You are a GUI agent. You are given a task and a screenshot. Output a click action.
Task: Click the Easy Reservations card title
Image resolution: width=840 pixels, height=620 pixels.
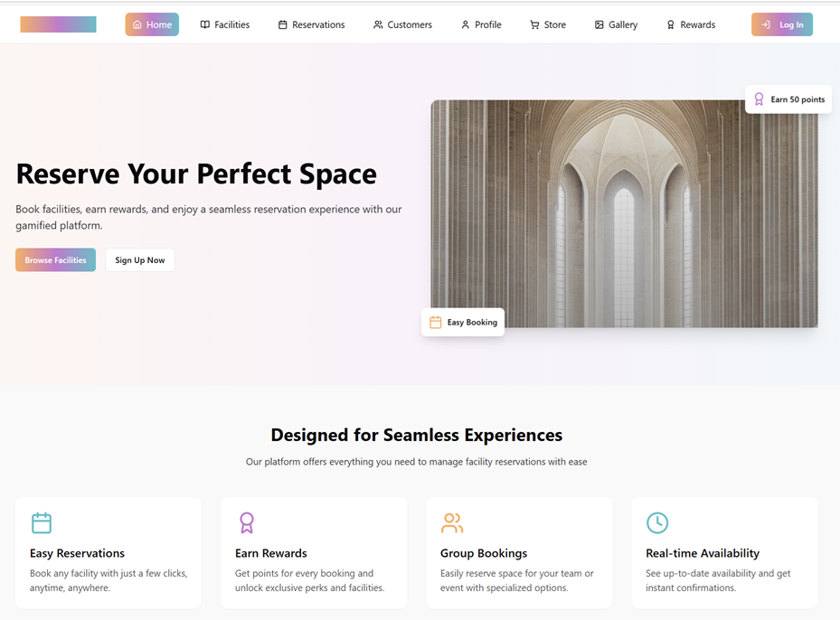(77, 553)
